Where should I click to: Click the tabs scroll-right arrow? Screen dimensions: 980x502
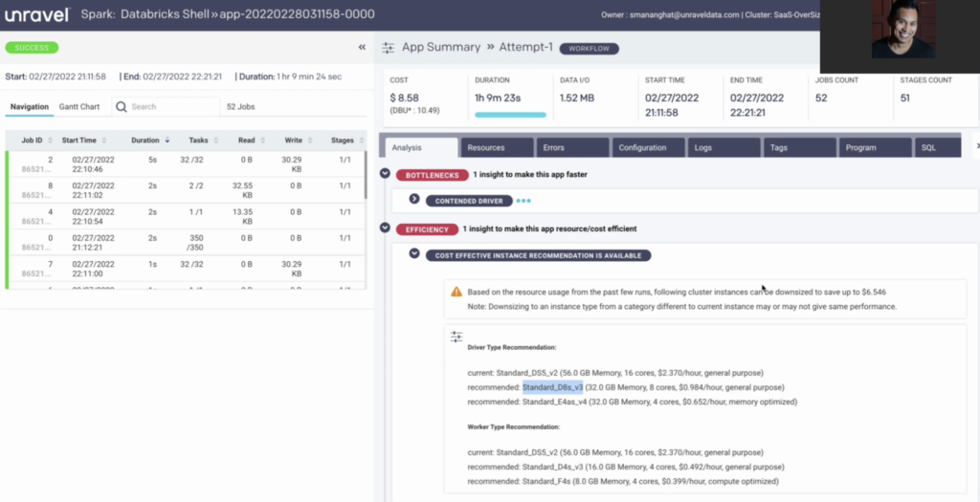click(977, 146)
